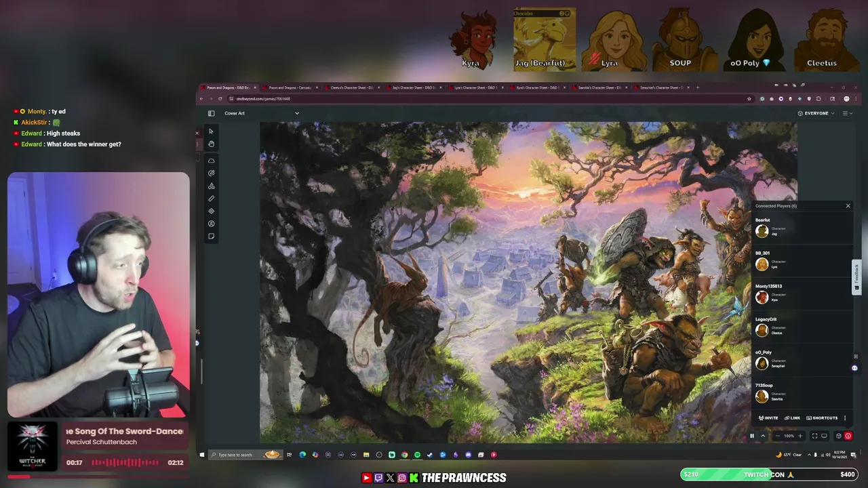Open Spotify from the taskbar
The width and height of the screenshot is (868, 488).
[417, 455]
